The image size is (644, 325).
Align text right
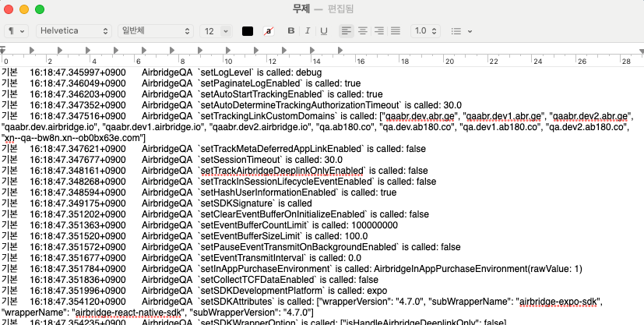pyautogui.click(x=379, y=31)
